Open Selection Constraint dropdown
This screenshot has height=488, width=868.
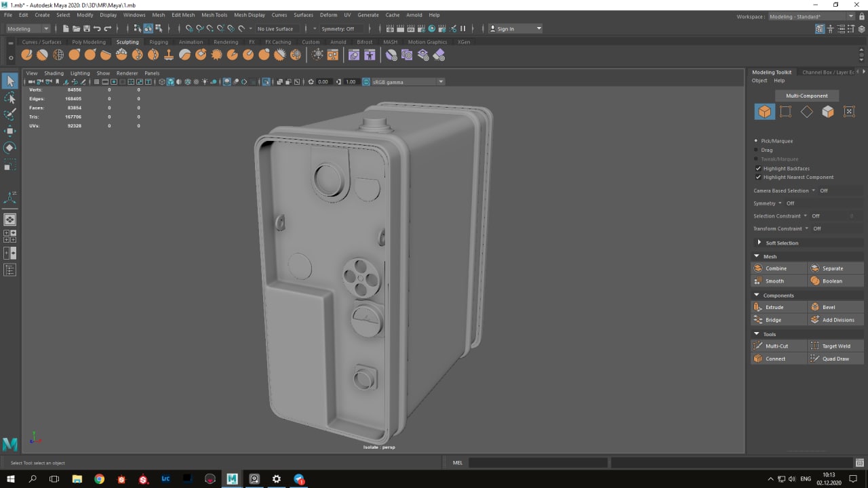click(781, 216)
